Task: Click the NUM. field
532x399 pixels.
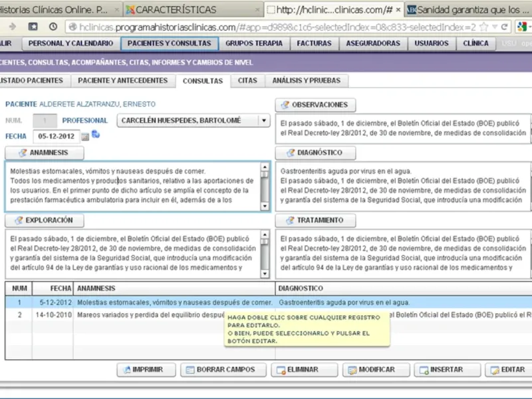Action: (x=45, y=120)
